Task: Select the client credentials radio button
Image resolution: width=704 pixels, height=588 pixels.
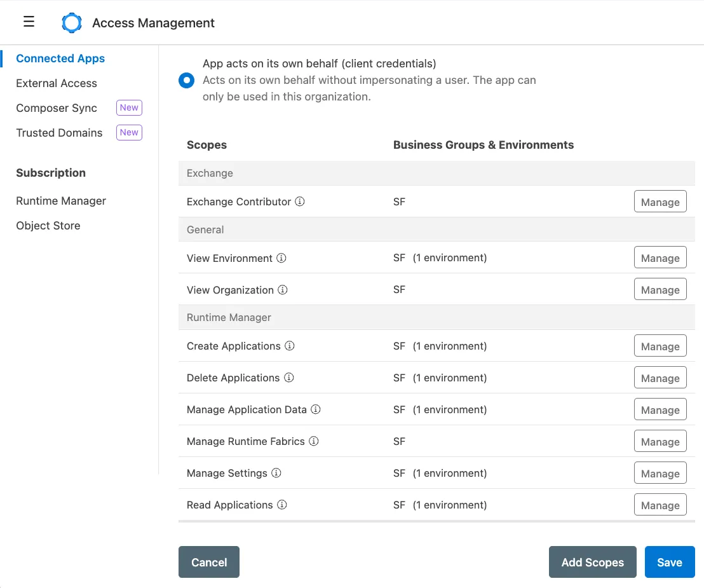Action: pos(186,80)
